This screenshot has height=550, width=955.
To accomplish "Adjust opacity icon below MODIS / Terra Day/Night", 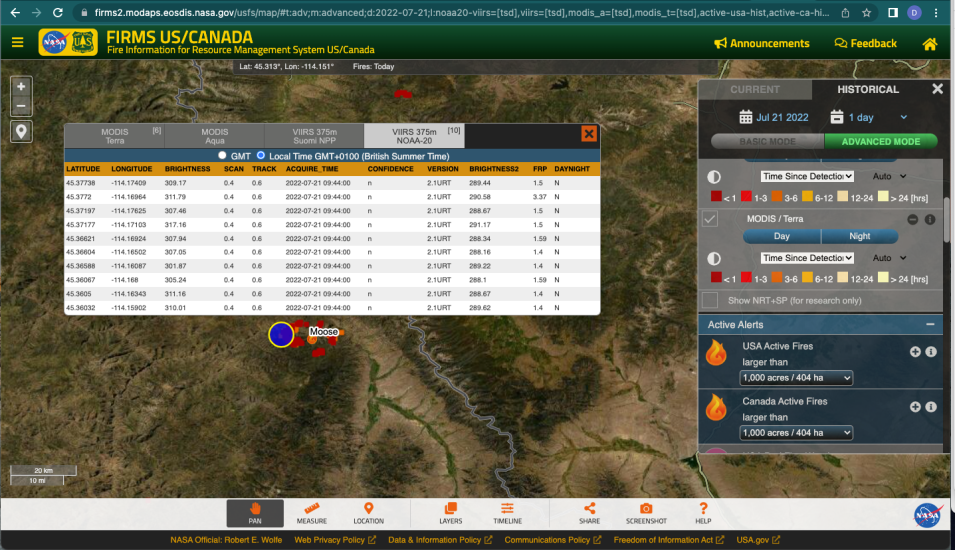I will pos(714,258).
